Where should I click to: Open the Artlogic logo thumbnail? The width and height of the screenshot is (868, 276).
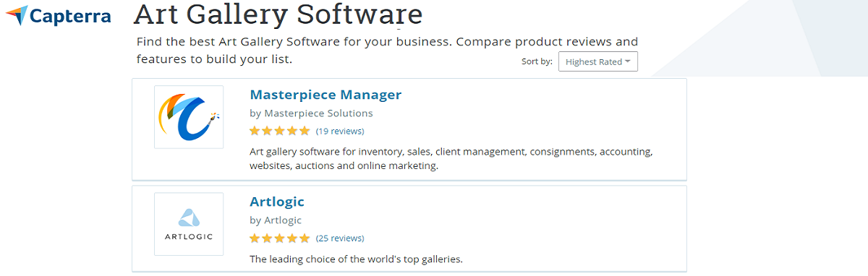point(189,224)
